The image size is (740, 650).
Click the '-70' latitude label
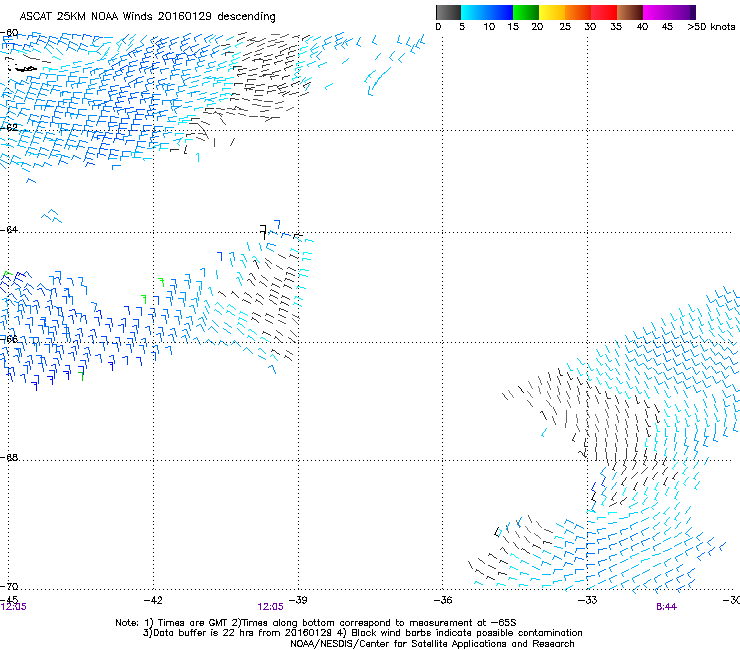coord(9,586)
